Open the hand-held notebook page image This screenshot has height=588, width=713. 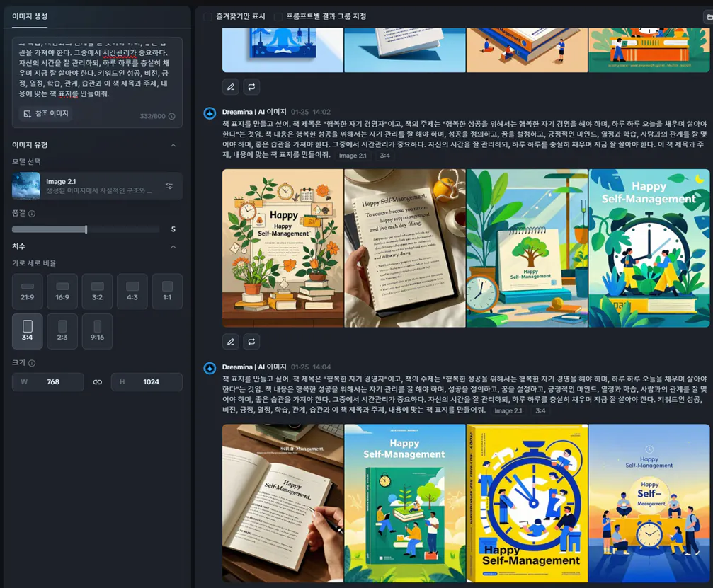click(x=405, y=248)
